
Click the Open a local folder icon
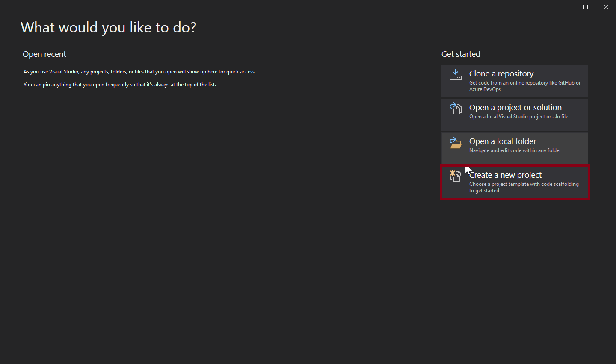tap(455, 142)
